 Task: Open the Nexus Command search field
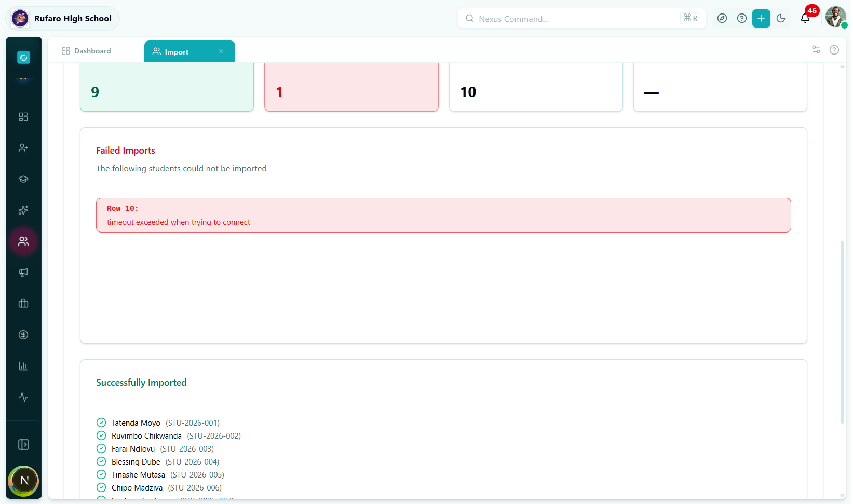point(581,19)
